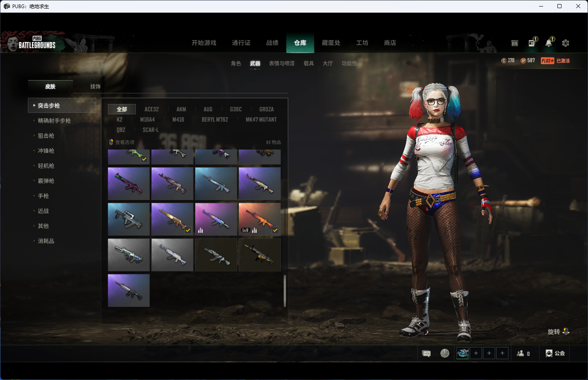Click the orange PLUS+ badge

(547, 61)
